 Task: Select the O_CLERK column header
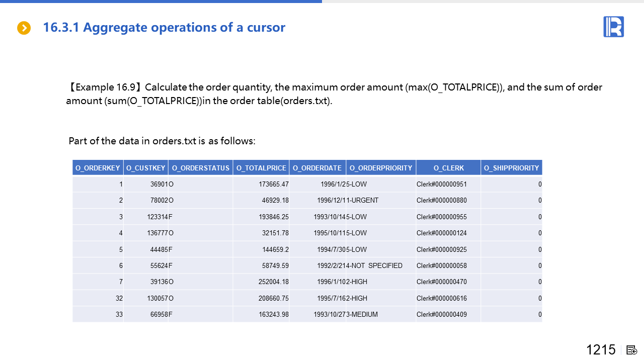pos(448,168)
